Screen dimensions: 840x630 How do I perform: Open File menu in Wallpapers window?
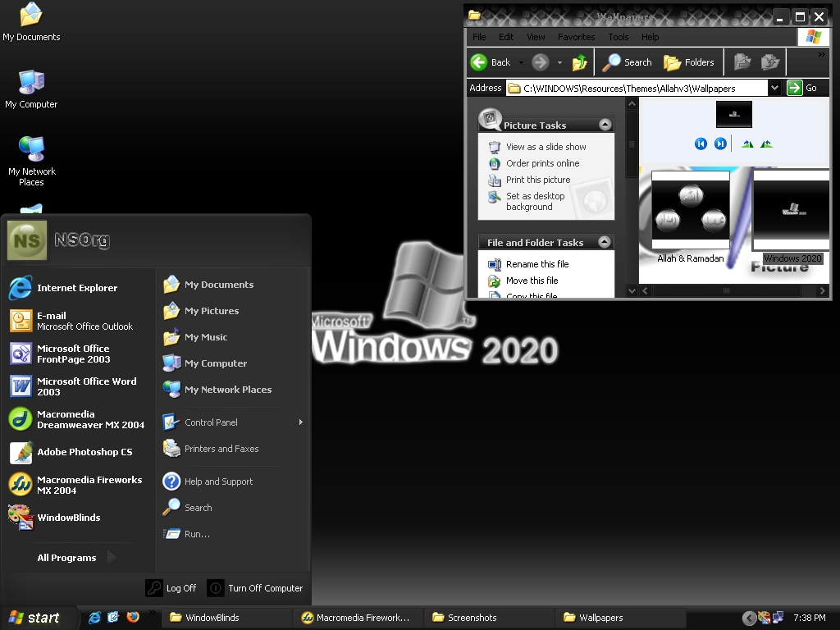[x=479, y=37]
